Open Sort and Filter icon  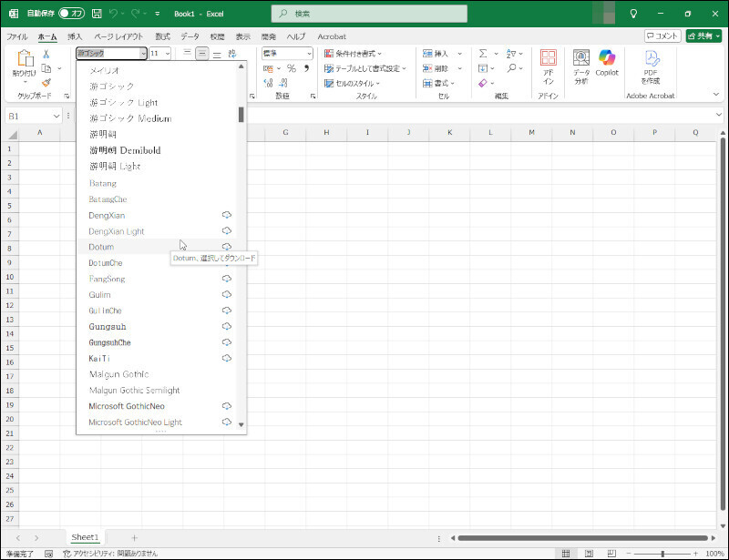[x=511, y=54]
